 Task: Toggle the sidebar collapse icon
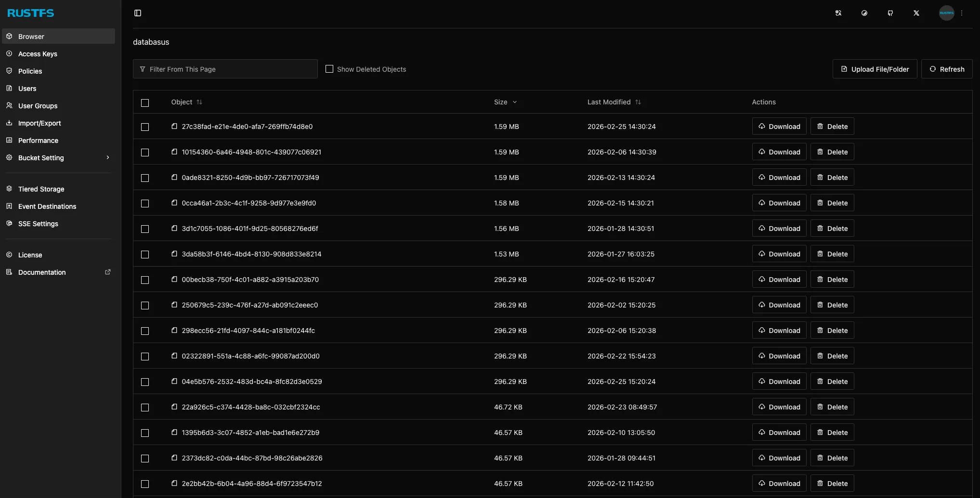pos(138,13)
